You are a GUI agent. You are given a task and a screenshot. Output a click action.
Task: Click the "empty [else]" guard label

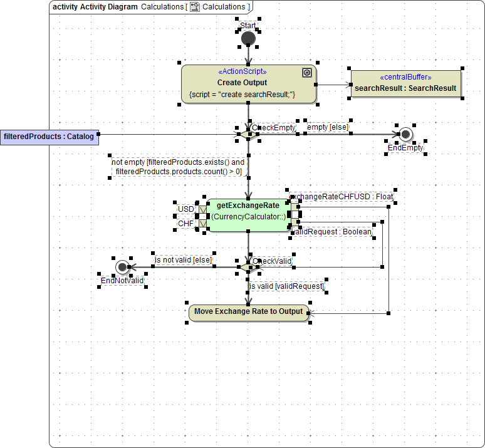pos(328,127)
